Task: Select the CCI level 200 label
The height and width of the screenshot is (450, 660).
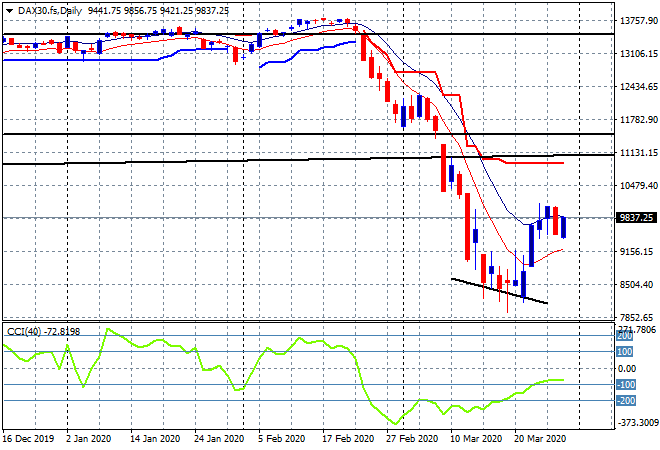Action: pyautogui.click(x=625, y=336)
